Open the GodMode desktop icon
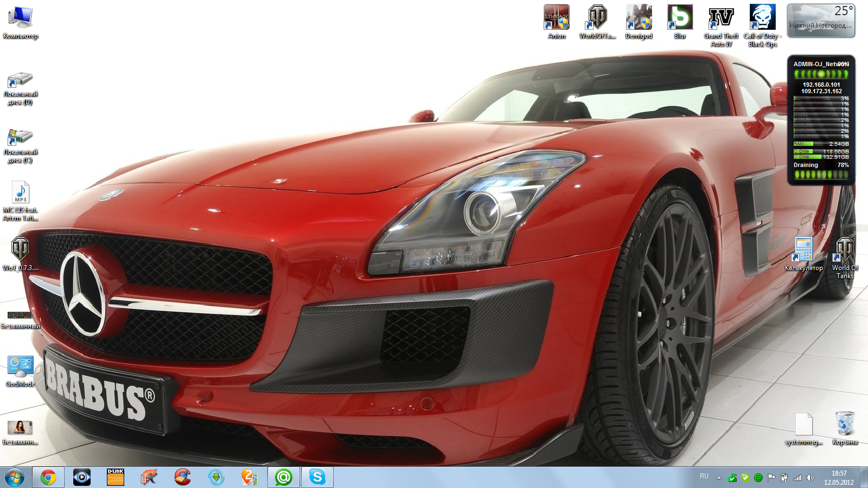The image size is (868, 488). (x=21, y=371)
